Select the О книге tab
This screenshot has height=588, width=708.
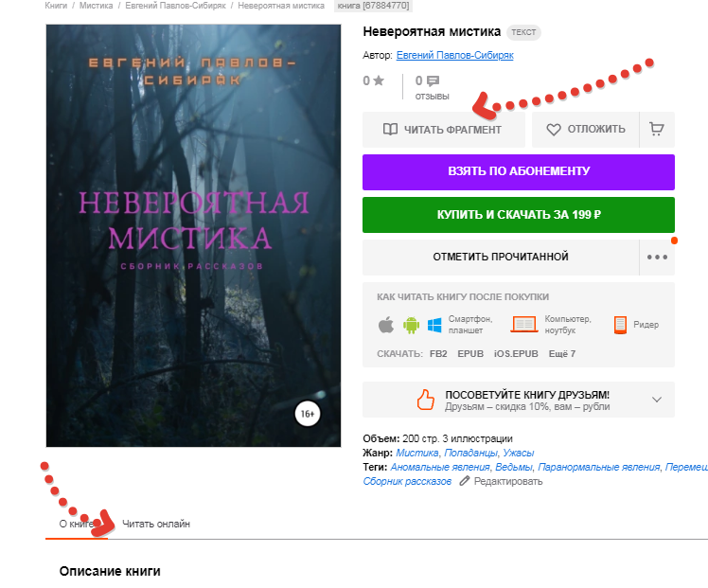(x=77, y=524)
